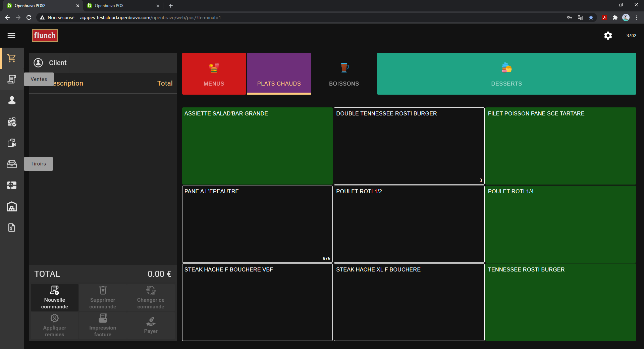Open the DESSERTS category
This screenshot has height=349, width=644.
[x=506, y=73]
